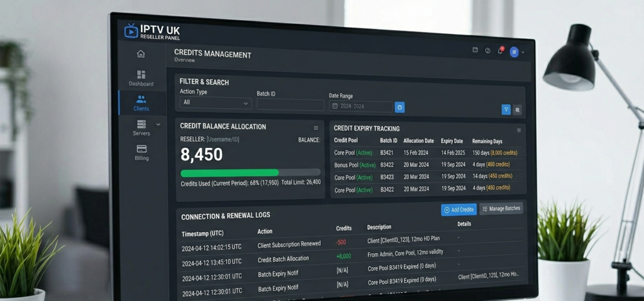Open Servers in the sidebar
644x301 pixels.
(142, 128)
